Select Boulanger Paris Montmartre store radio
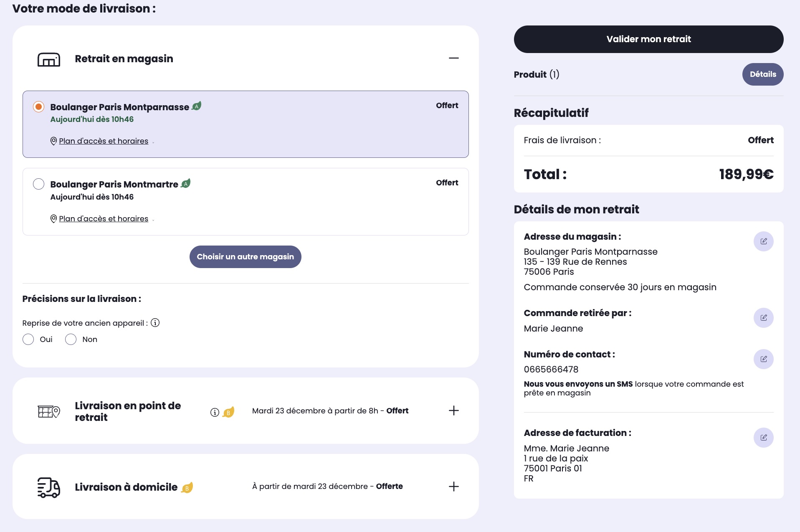 [x=38, y=184]
